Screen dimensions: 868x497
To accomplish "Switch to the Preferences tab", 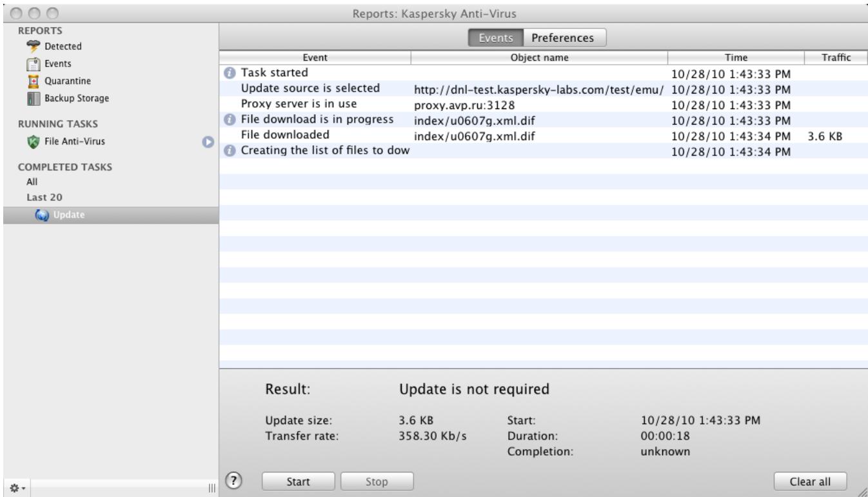I will [x=563, y=38].
